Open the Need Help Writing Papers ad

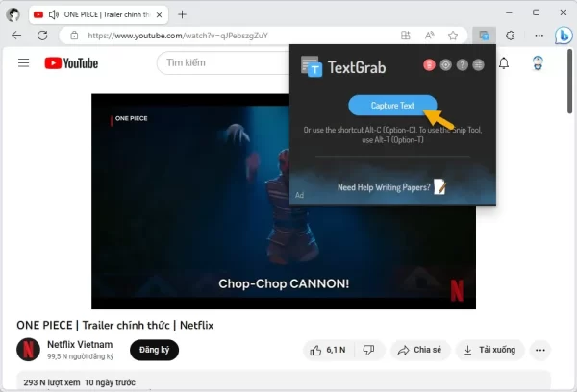coord(392,187)
